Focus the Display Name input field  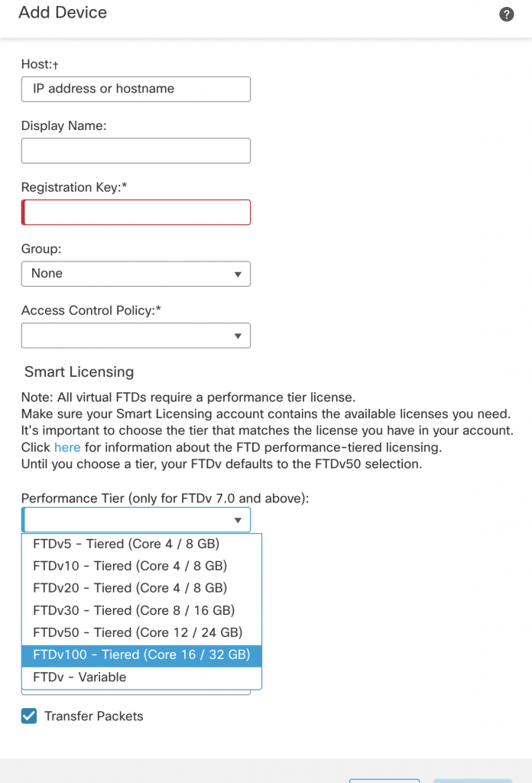click(136, 151)
